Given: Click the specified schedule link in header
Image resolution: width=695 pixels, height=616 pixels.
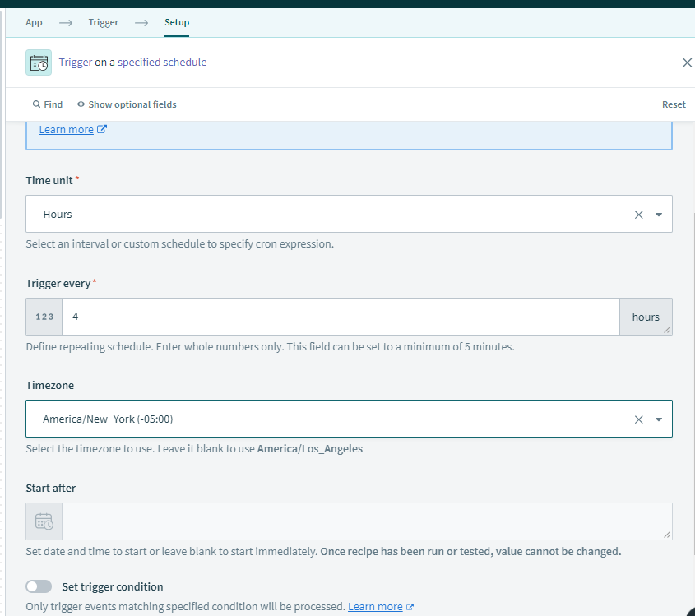Looking at the screenshot, I should [x=162, y=63].
